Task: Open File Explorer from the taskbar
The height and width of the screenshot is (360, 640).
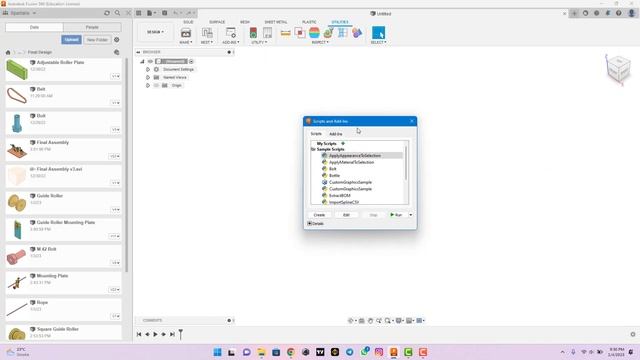Action: (x=261, y=352)
